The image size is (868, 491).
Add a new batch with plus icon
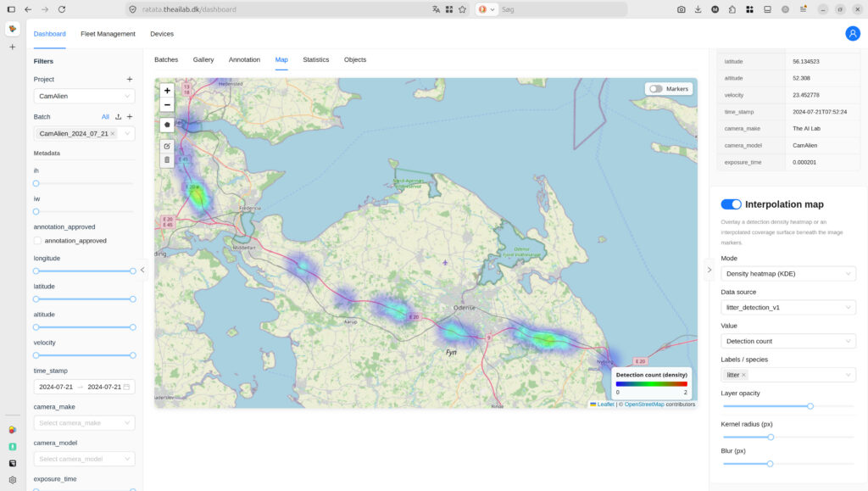click(130, 117)
